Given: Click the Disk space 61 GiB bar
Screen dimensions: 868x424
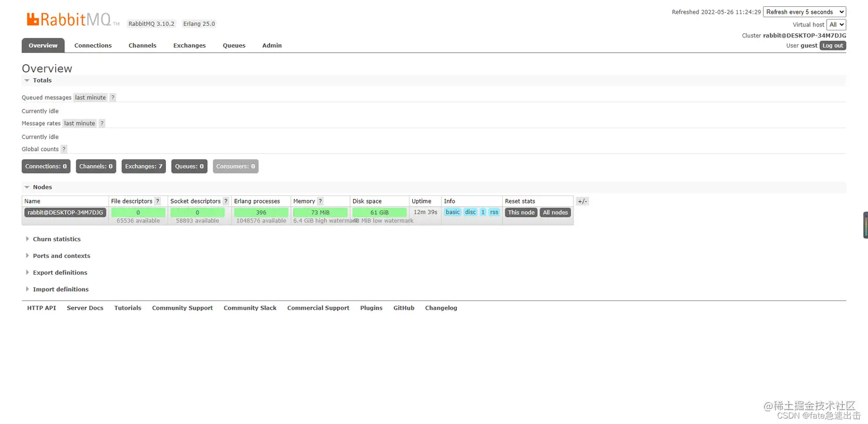Looking at the screenshot, I should click(x=379, y=213).
